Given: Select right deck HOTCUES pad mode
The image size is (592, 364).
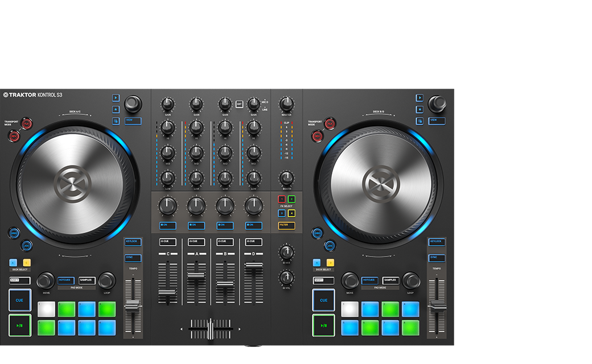Looking at the screenshot, I should (370, 280).
